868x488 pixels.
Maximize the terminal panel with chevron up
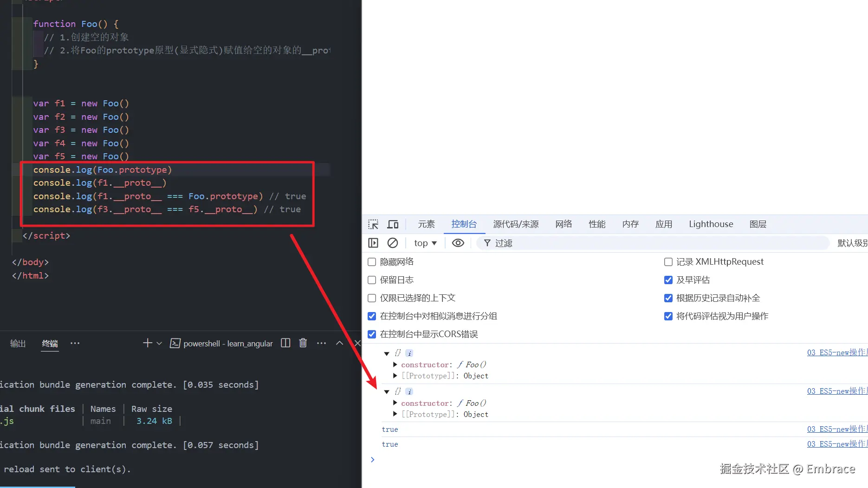(x=339, y=343)
